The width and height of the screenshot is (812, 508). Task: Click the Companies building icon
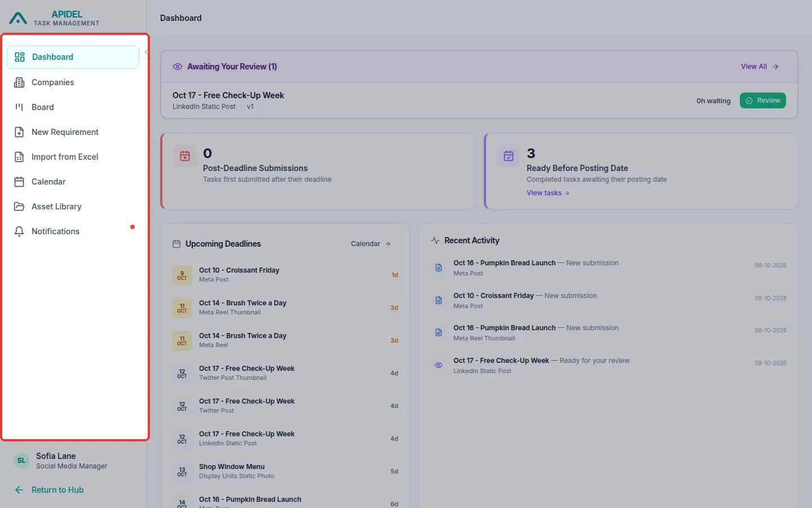pos(19,82)
